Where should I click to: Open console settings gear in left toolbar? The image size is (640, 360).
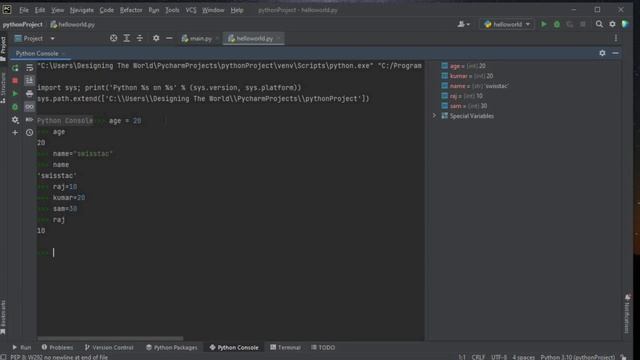[x=15, y=120]
